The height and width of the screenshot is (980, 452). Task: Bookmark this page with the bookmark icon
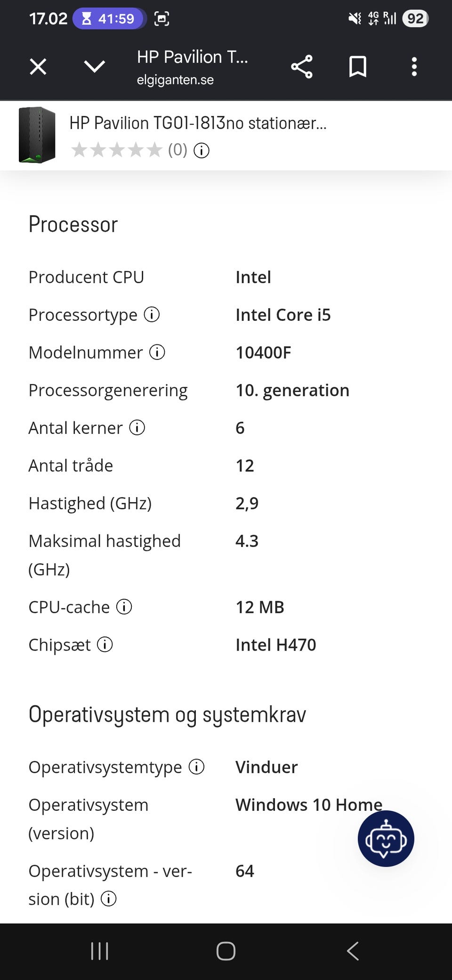click(358, 66)
